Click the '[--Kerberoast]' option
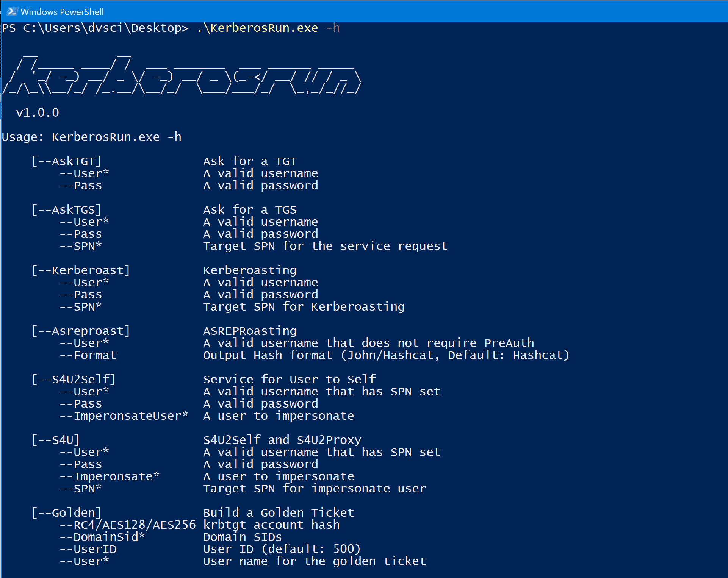The image size is (728, 578). click(81, 270)
